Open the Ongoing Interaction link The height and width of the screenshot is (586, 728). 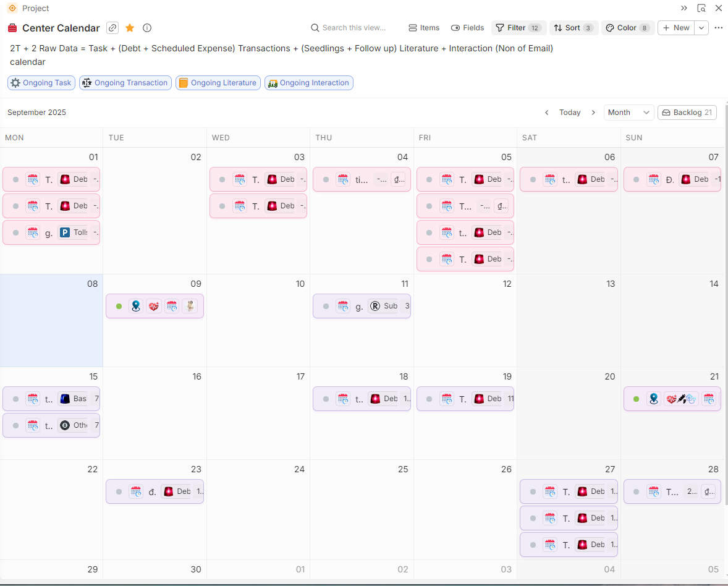click(x=309, y=83)
